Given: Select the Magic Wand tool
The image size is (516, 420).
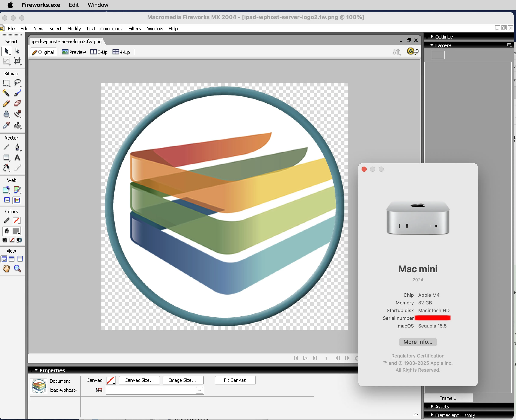Looking at the screenshot, I should point(6,93).
